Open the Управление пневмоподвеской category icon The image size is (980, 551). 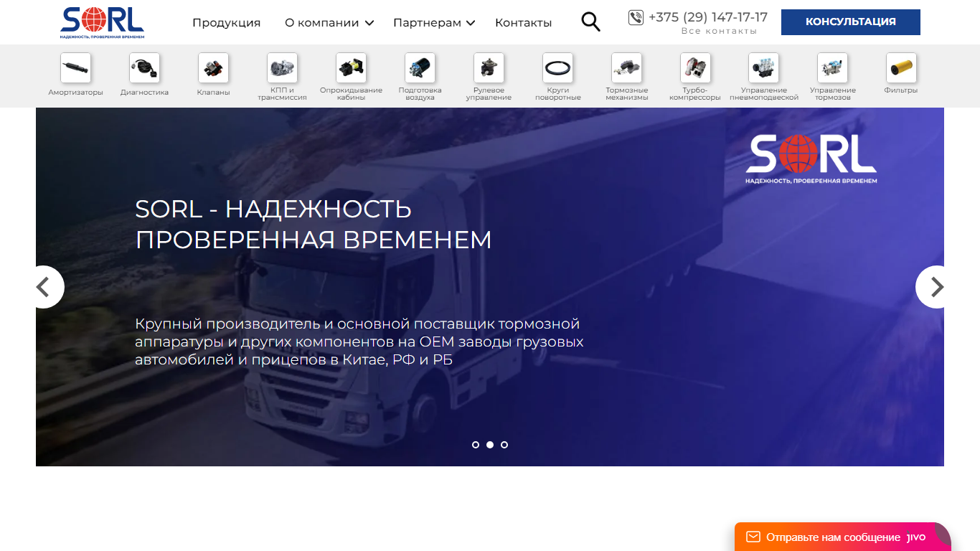764,68
